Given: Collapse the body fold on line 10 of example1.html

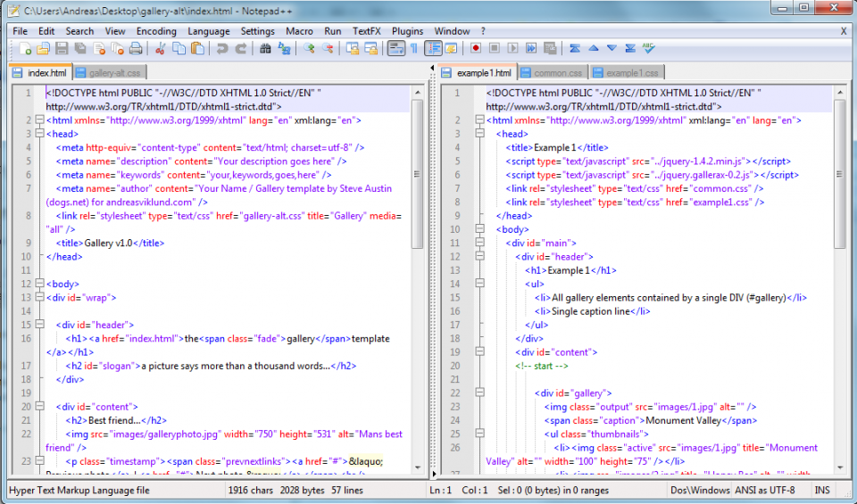Looking at the screenshot, I should click(480, 228).
